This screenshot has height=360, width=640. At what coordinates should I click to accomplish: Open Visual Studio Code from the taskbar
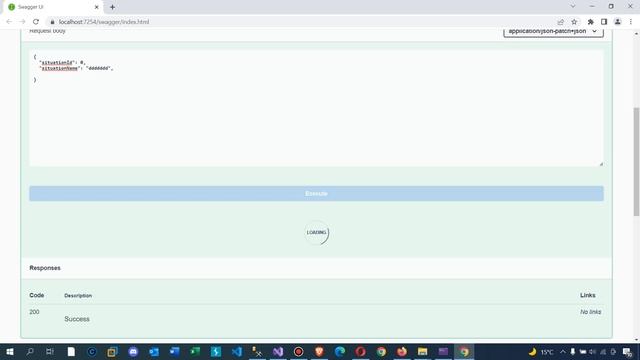pos(237,351)
